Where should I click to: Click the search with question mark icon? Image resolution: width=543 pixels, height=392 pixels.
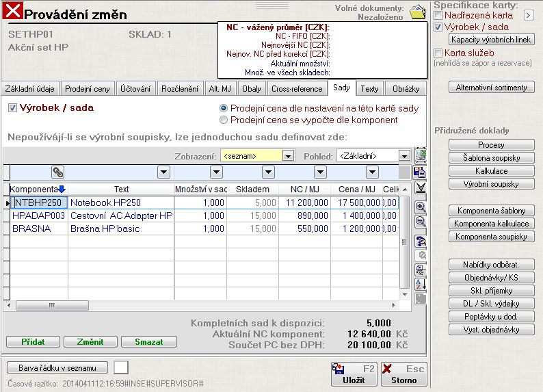coord(421,241)
